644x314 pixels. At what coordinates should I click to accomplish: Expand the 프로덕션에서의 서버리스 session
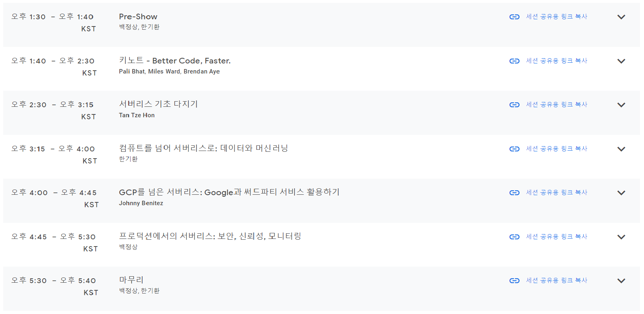click(621, 237)
